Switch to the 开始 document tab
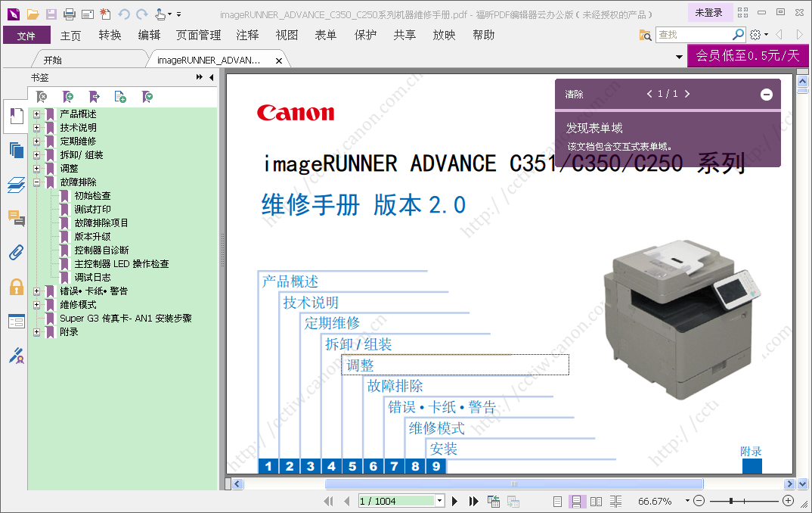 coord(52,60)
